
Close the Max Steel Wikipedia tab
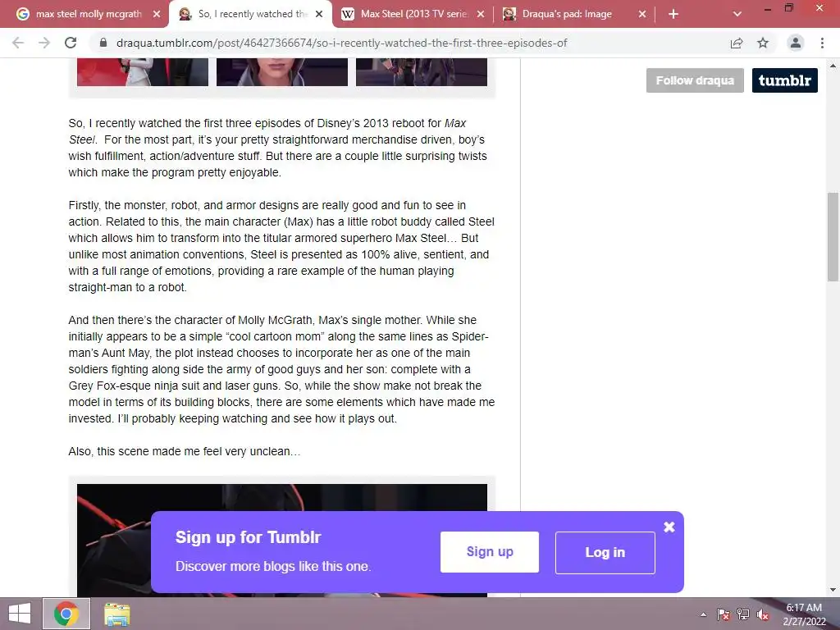click(481, 14)
